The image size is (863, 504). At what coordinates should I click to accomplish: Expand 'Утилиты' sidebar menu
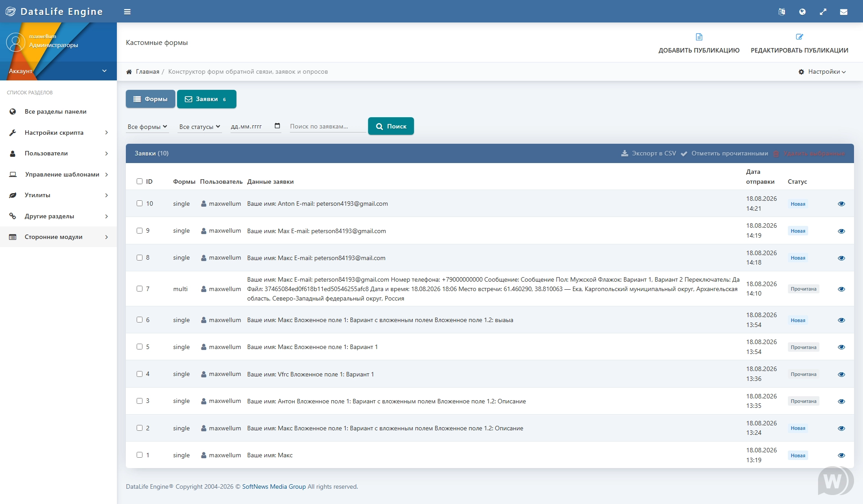[x=58, y=195]
